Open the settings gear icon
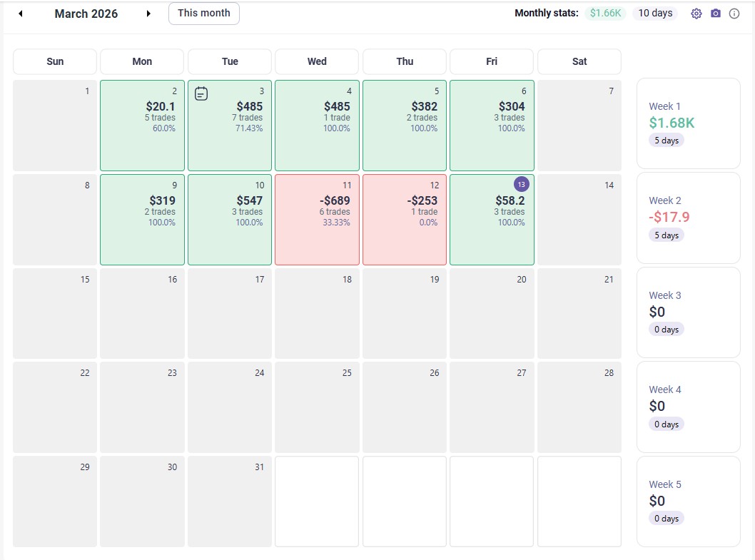 point(696,13)
